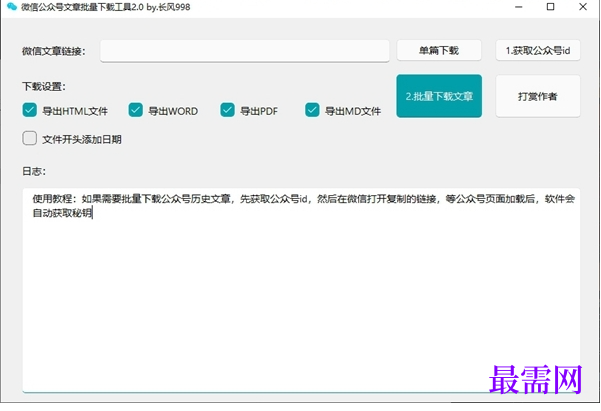Click inside the 日志 log text area
The width and height of the screenshot is (601, 411).
coord(301,290)
